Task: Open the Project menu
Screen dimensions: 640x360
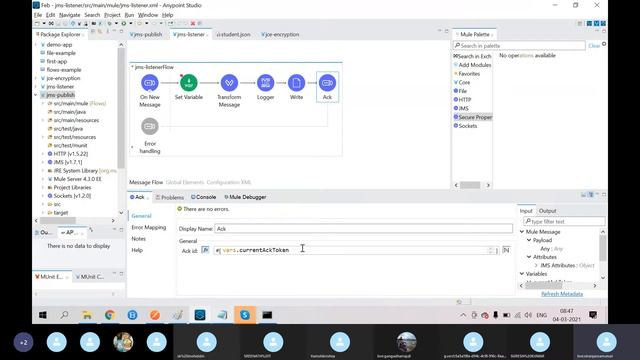Action: point(112,15)
